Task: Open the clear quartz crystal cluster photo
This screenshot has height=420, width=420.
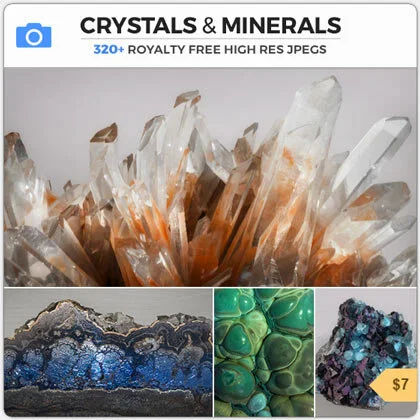Action: coord(210,177)
